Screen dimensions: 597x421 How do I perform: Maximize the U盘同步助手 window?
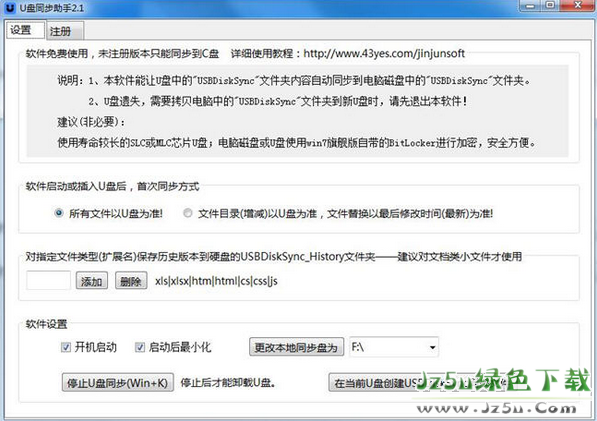[550, 5]
